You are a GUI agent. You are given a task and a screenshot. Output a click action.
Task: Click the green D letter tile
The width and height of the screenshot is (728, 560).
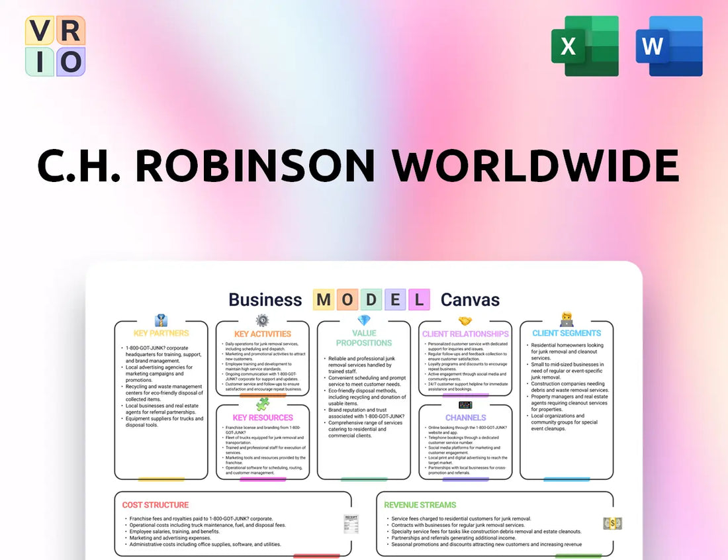pyautogui.click(x=371, y=300)
